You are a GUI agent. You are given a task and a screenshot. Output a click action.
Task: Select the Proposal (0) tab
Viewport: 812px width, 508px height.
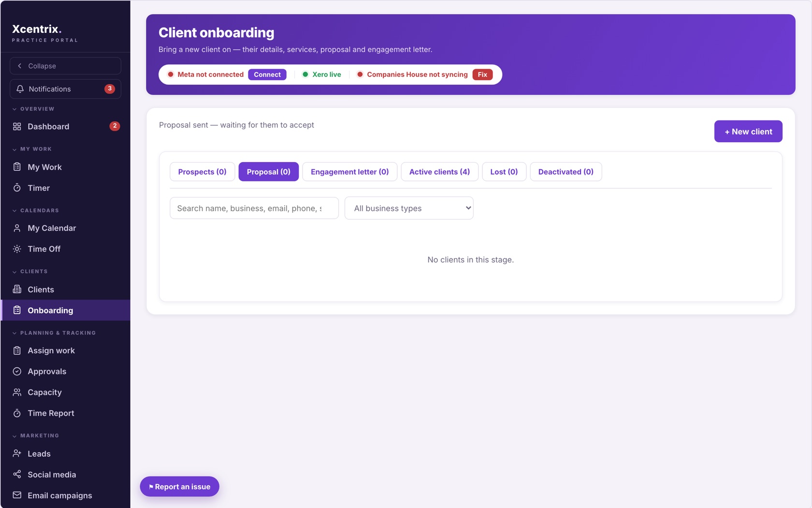[x=268, y=172]
